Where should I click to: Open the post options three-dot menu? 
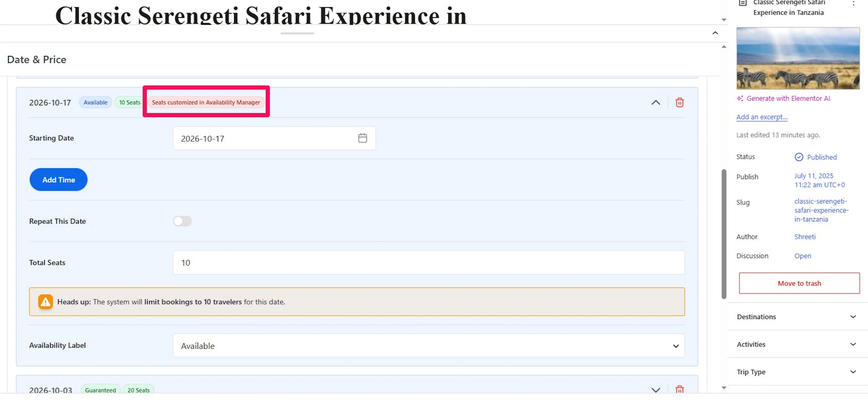coord(853,3)
